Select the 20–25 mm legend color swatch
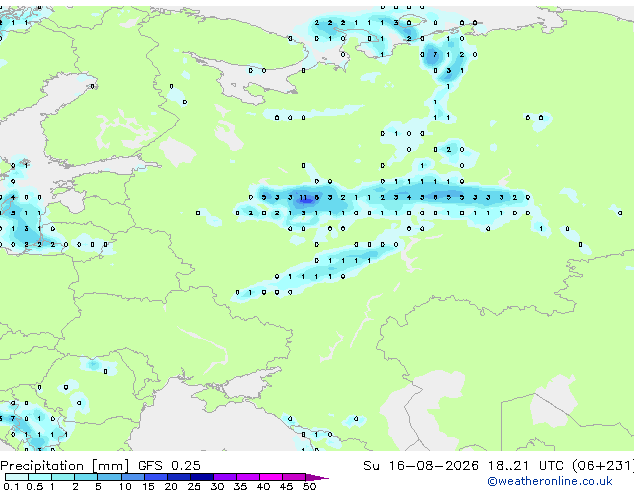The image size is (634, 490). (178, 477)
